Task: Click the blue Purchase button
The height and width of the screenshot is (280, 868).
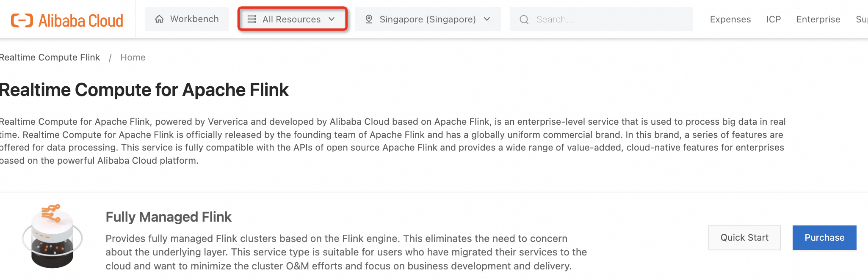Action: (x=824, y=238)
